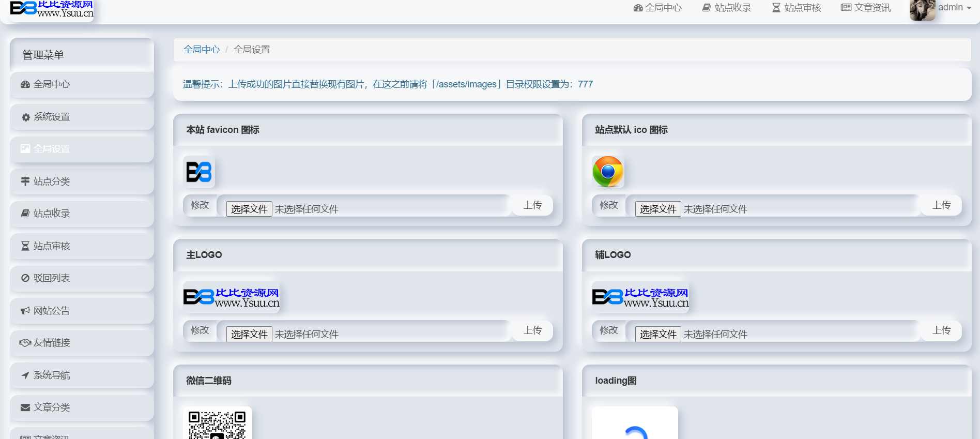The height and width of the screenshot is (439, 980).
Task: Click the megaphone icon for 网站公告
Action: [x=25, y=311]
